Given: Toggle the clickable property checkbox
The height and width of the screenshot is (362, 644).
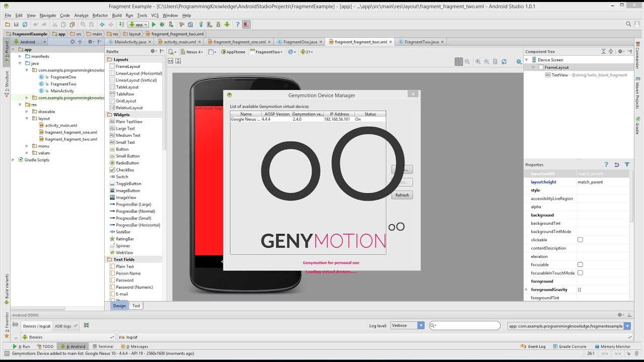Looking at the screenshot, I should (580, 240).
